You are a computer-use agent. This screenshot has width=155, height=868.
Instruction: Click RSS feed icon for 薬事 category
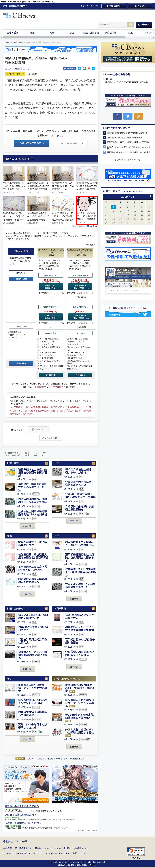pyautogui.click(x=46, y=536)
